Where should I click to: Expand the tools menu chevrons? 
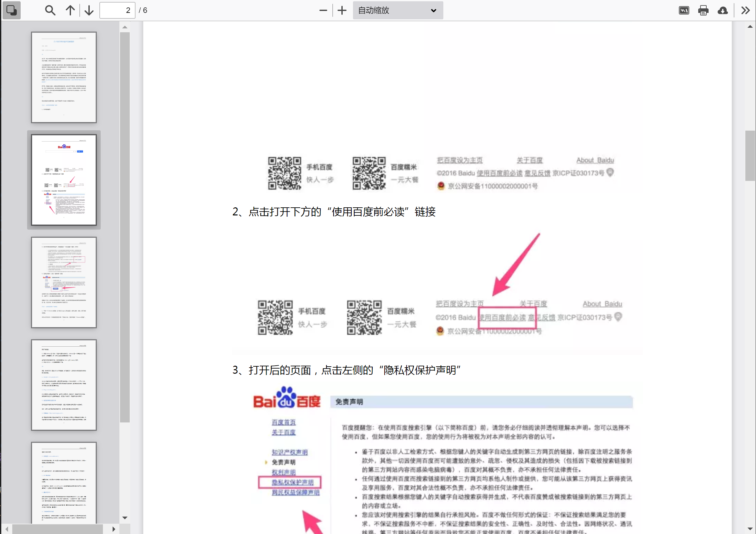745,10
